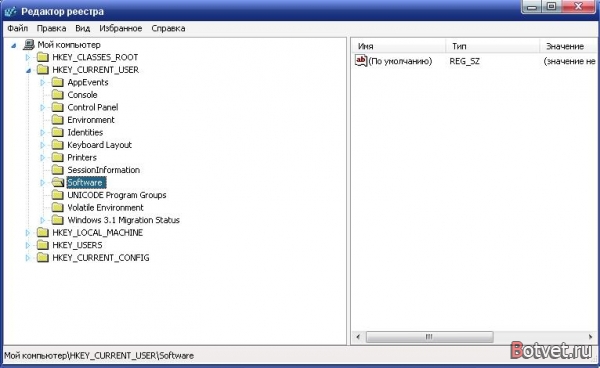Click the Volatile Environment folder icon
Viewport: 600px width, 368px height.
point(57,208)
